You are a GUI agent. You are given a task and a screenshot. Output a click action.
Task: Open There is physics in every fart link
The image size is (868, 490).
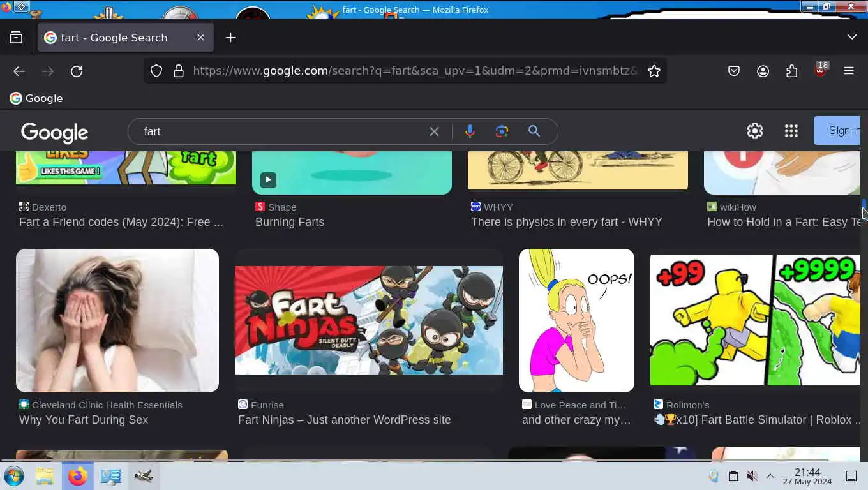(567, 222)
